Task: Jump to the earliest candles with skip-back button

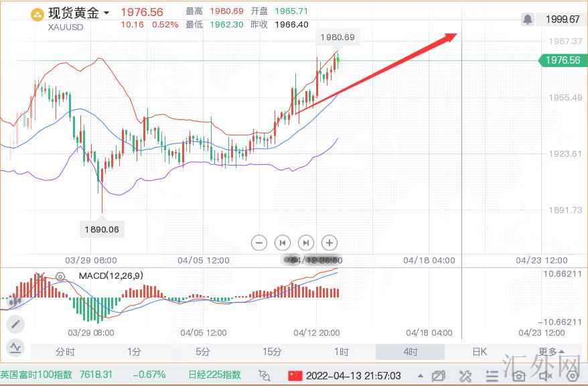Action: [283, 243]
